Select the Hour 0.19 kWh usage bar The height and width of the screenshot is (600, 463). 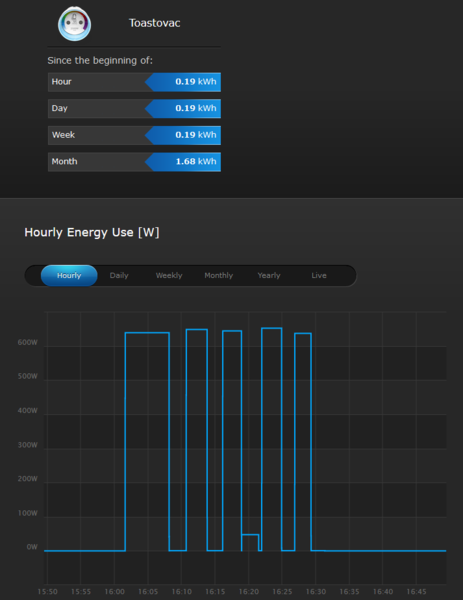[x=134, y=82]
